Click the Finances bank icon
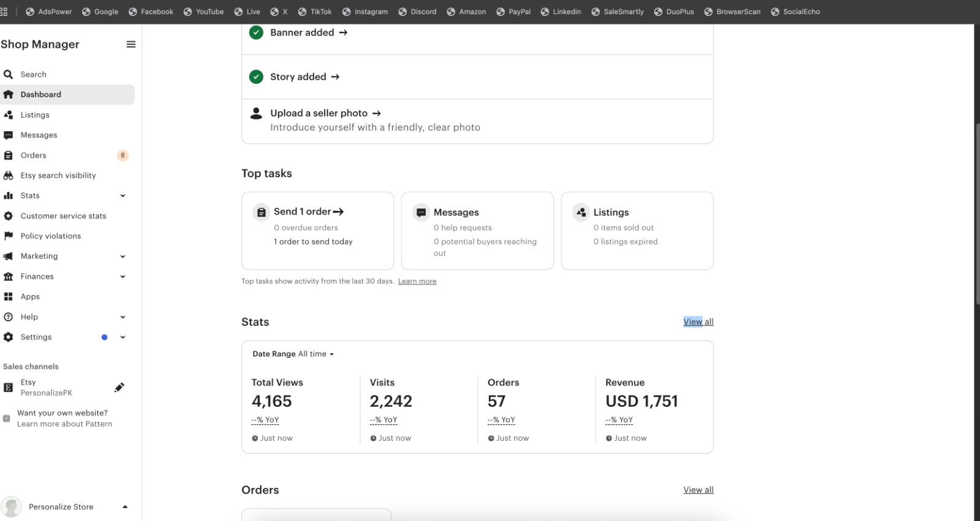 point(8,276)
